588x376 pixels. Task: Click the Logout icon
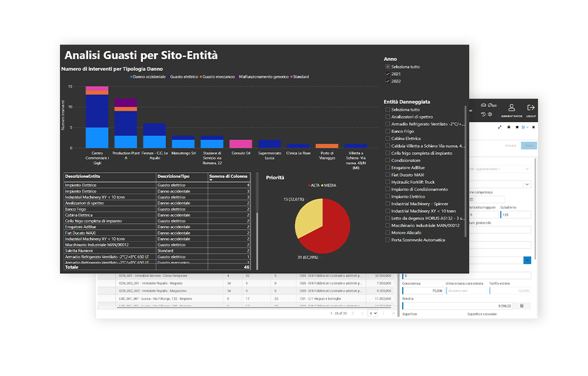tap(531, 108)
